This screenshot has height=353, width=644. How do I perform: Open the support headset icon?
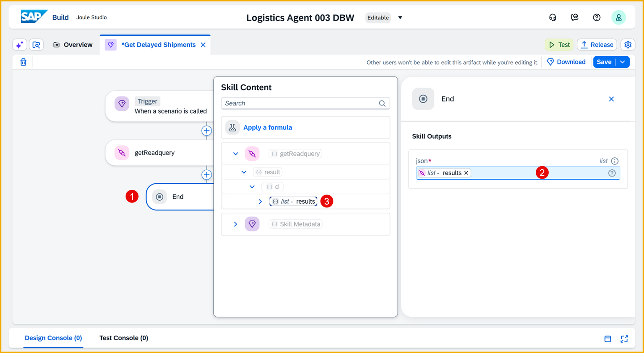tap(553, 17)
